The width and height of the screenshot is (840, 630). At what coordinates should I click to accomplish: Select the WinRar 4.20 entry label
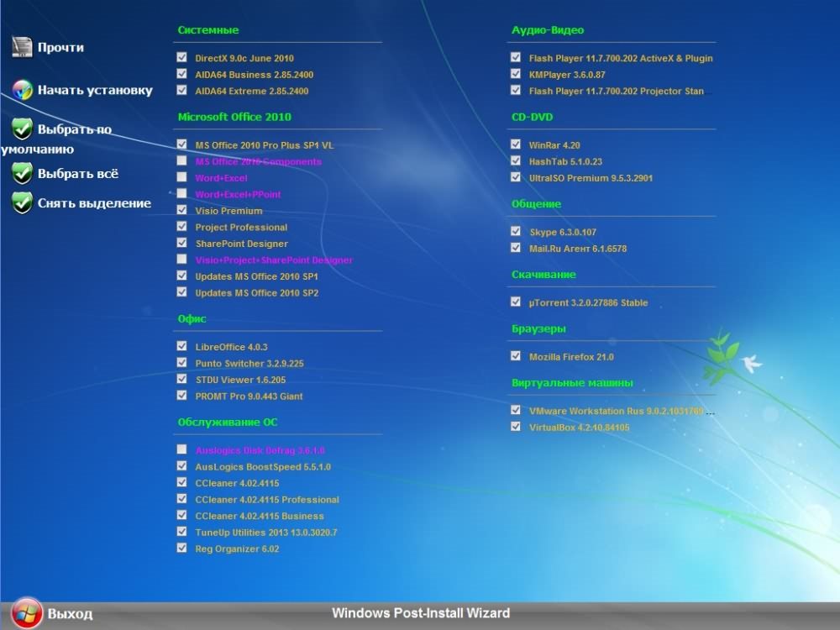pyautogui.click(x=553, y=145)
